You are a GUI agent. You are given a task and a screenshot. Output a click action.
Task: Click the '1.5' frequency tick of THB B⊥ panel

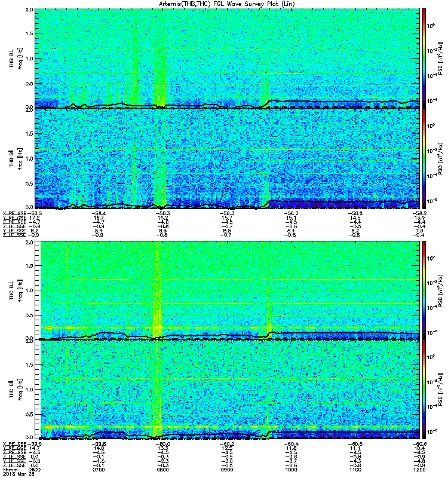[x=29, y=33]
